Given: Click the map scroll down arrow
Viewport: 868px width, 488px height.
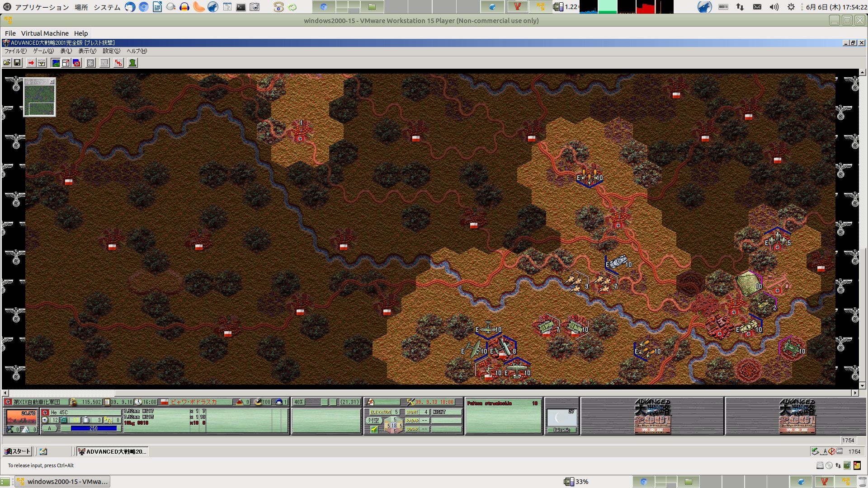Looking at the screenshot, I should [x=862, y=386].
